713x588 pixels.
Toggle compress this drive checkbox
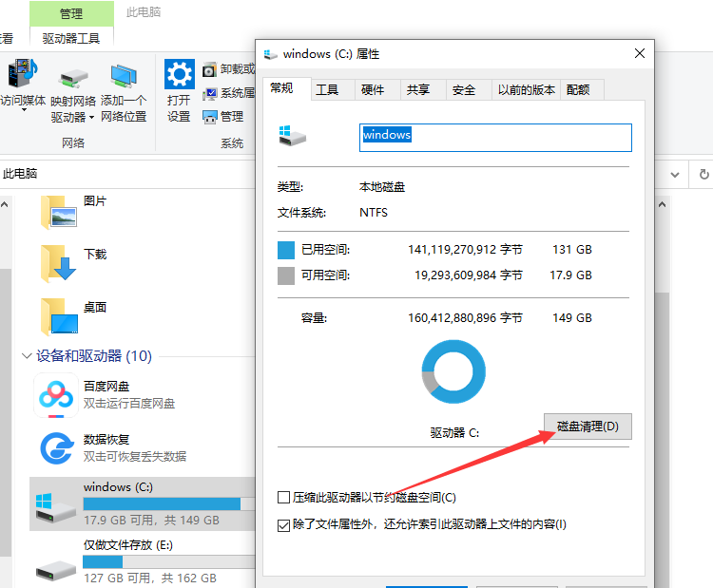[x=283, y=497]
